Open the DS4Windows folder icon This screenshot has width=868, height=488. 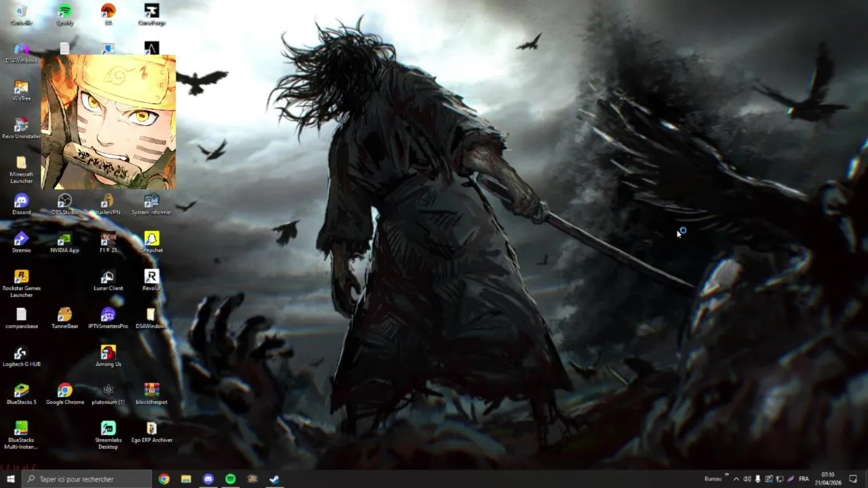[x=151, y=319]
